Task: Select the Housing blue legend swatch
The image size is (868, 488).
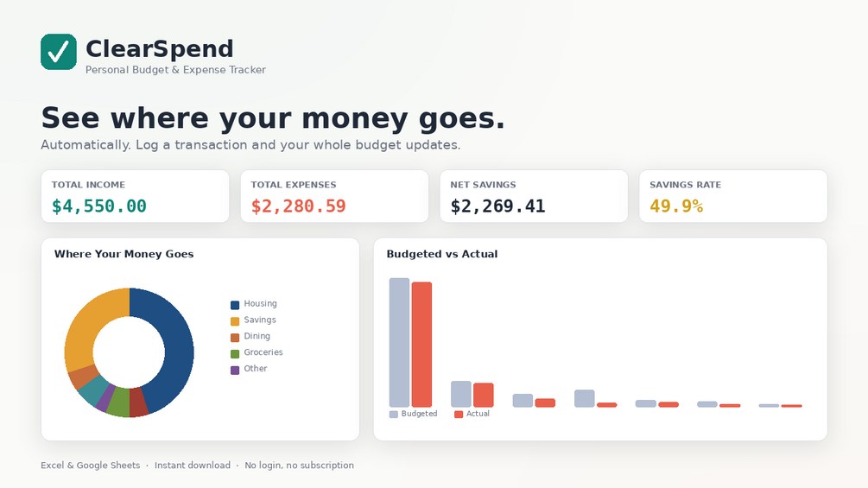Action: [x=235, y=305]
